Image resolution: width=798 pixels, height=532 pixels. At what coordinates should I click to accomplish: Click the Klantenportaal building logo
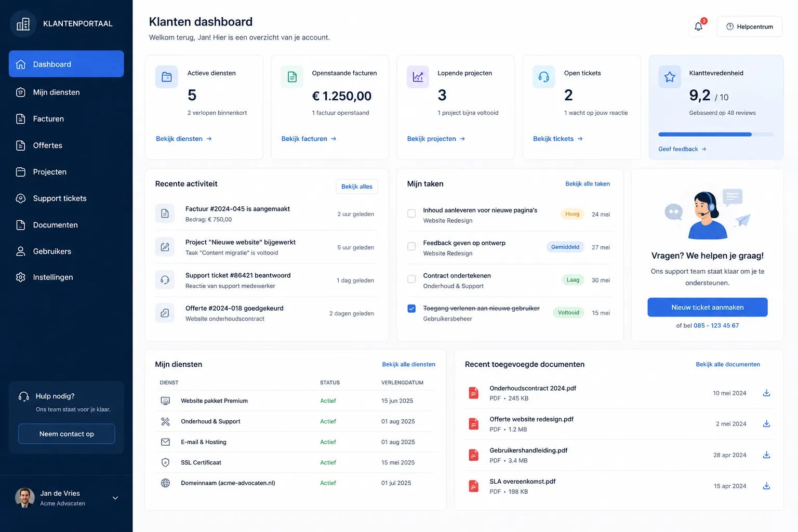(x=23, y=24)
